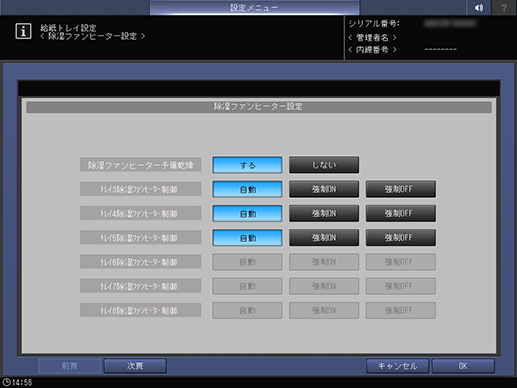Enable preliminary drying with する
Image resolution: width=517 pixels, height=388 pixels.
tap(247, 165)
